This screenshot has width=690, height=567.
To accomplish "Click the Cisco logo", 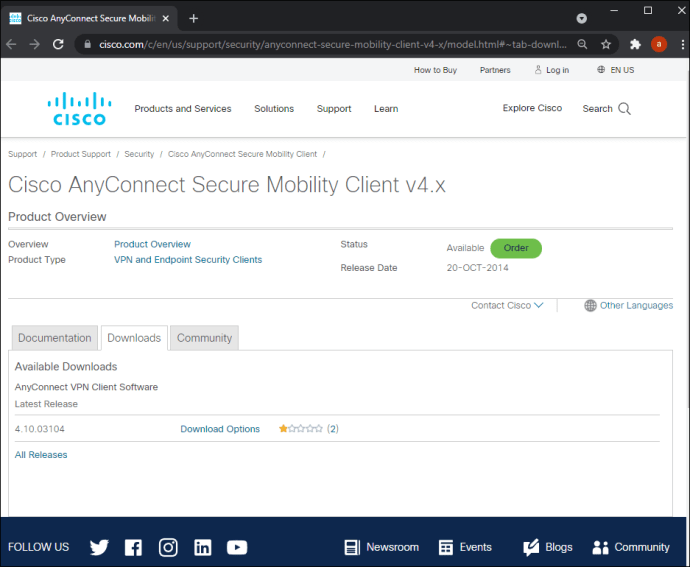I will click(x=79, y=109).
